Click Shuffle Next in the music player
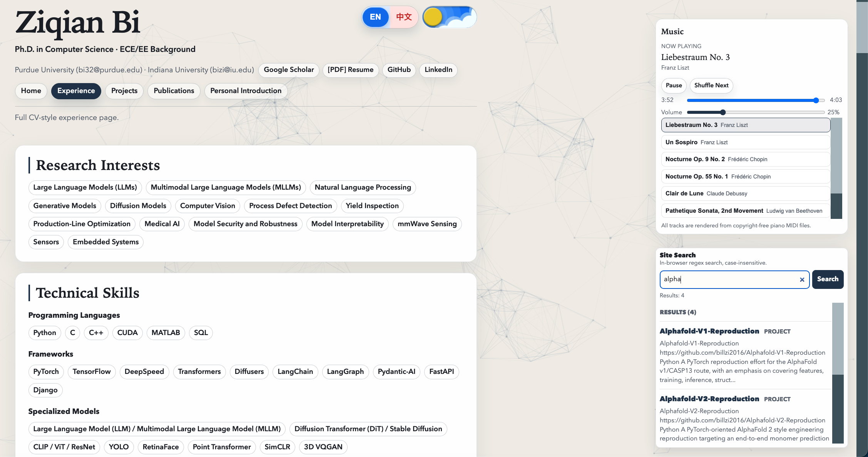The image size is (868, 457). pos(711,85)
